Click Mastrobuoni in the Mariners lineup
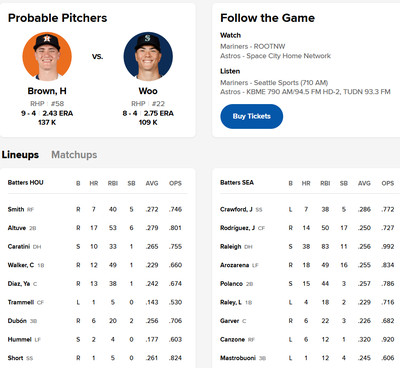400x368 pixels. [x=238, y=358]
